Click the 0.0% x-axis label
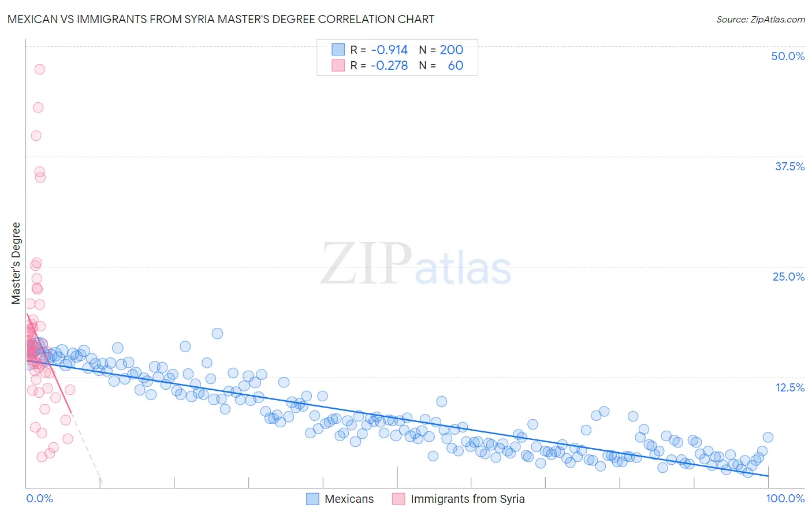The image size is (812, 515). pyautogui.click(x=39, y=498)
